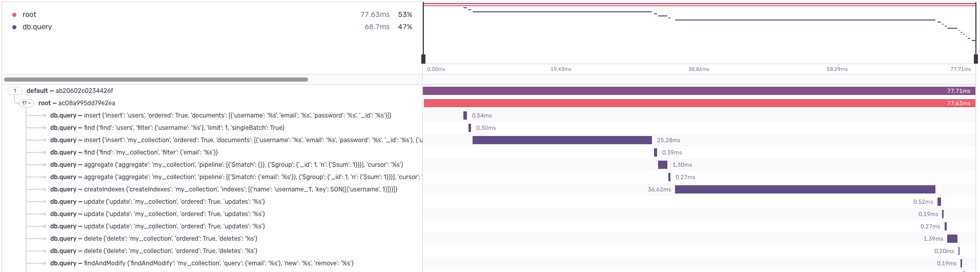Screen dimensions: 980x272
Task: Click the horizontal scrollbar under the legend
Action: tap(156, 80)
